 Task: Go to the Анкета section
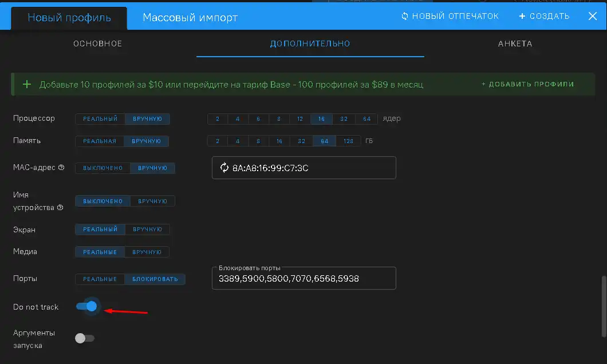pos(515,43)
